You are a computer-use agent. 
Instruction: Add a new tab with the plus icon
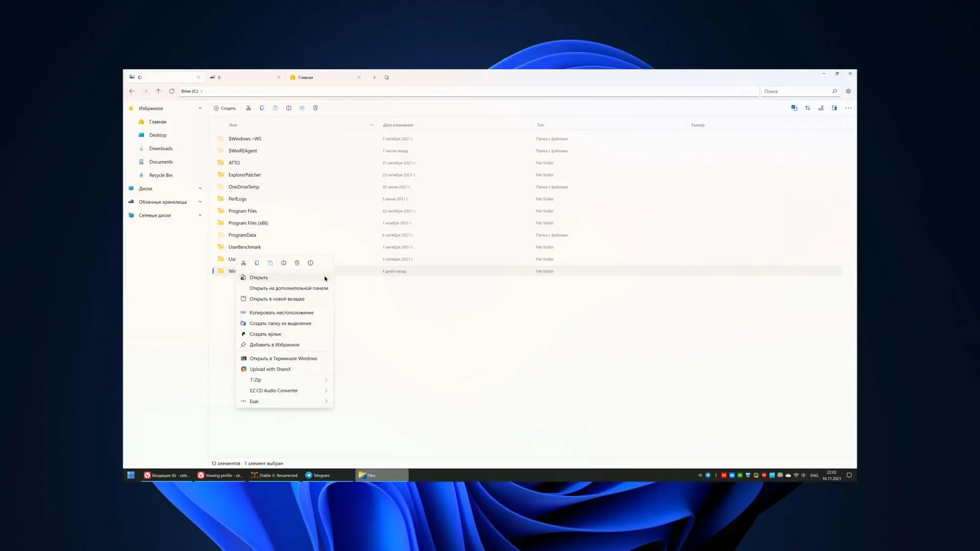pyautogui.click(x=374, y=78)
